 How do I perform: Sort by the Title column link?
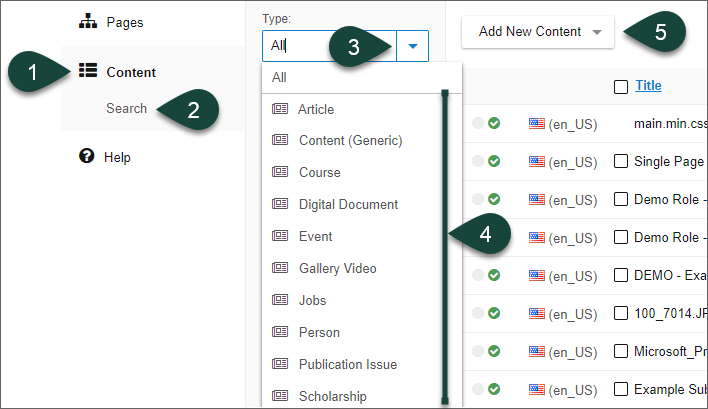point(648,86)
